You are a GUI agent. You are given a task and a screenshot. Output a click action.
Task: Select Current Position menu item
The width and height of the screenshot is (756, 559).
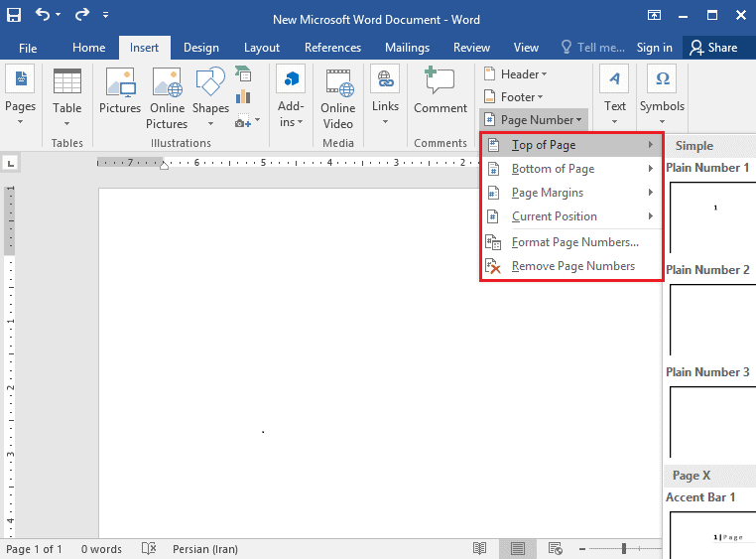[x=571, y=216]
